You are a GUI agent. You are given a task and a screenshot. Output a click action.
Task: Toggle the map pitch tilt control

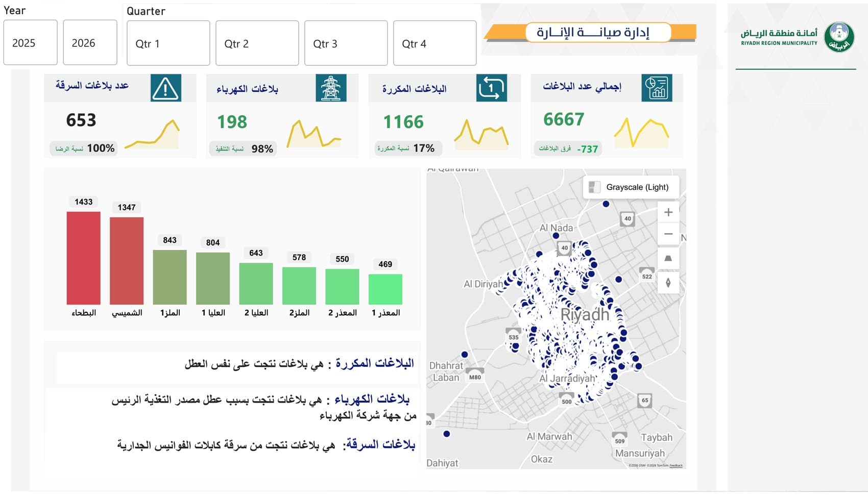tap(668, 258)
